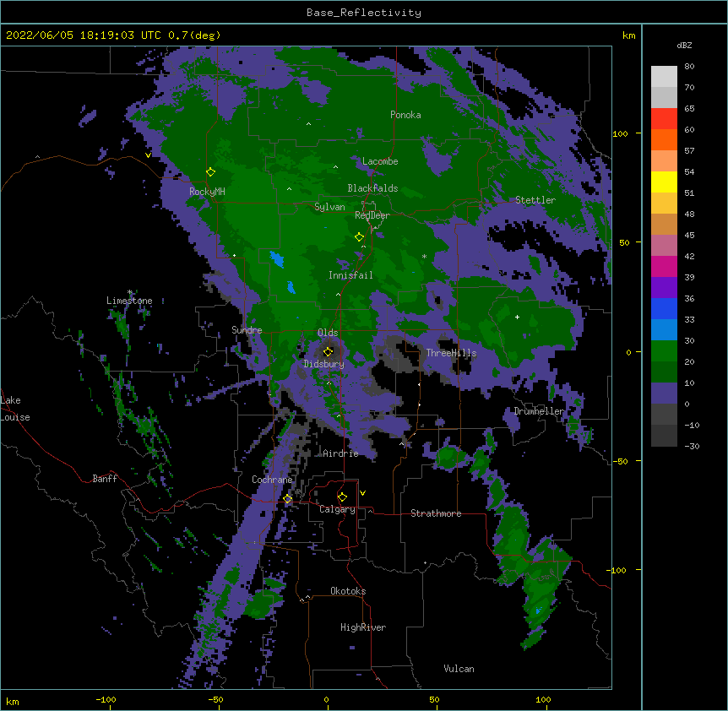Click the -100 tick on the horizontal axis
Viewport: 728px width, 711px height.
click(x=106, y=700)
